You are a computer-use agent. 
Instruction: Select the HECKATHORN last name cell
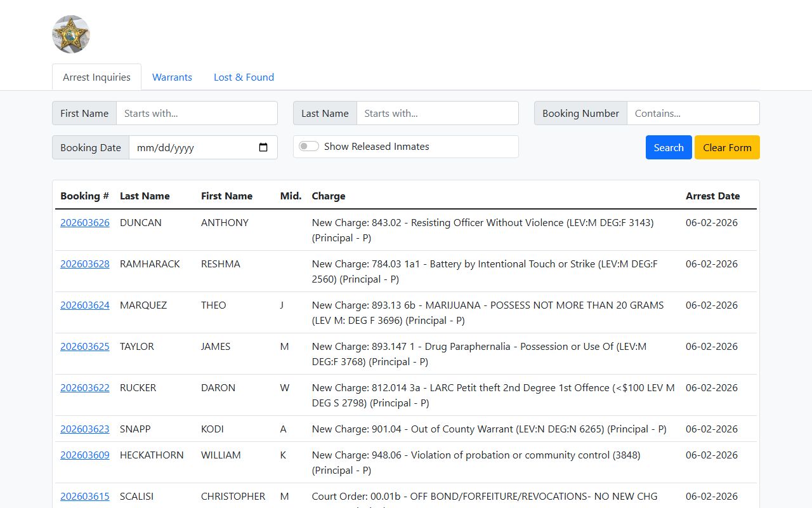(152, 455)
